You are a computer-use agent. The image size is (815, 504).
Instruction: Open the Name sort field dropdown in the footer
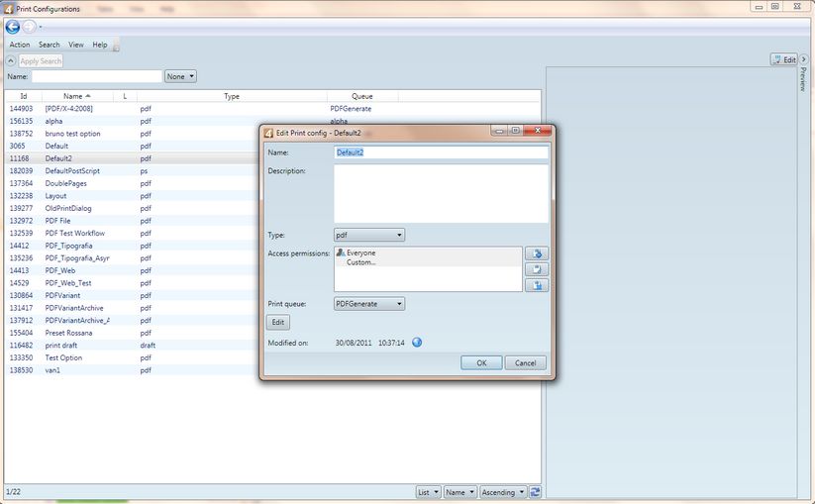pos(460,491)
